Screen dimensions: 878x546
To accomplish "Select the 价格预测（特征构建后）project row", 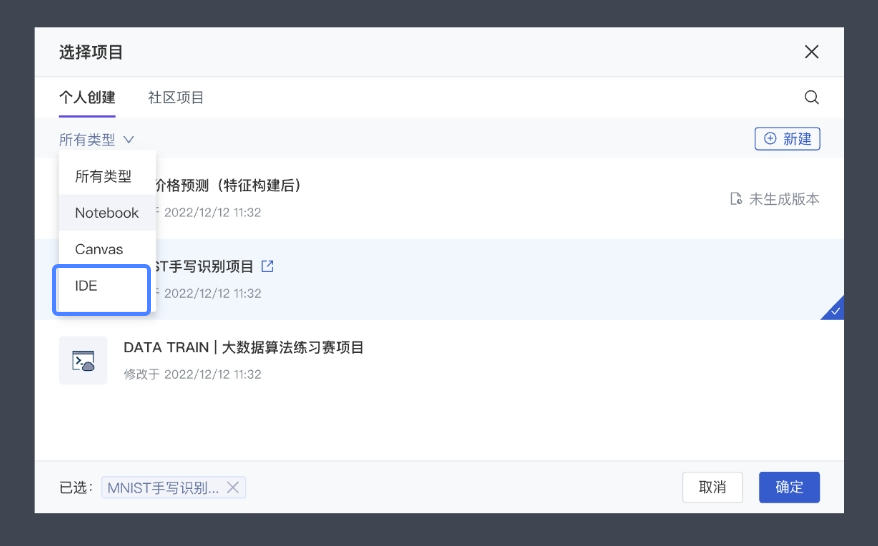I will coord(439,198).
